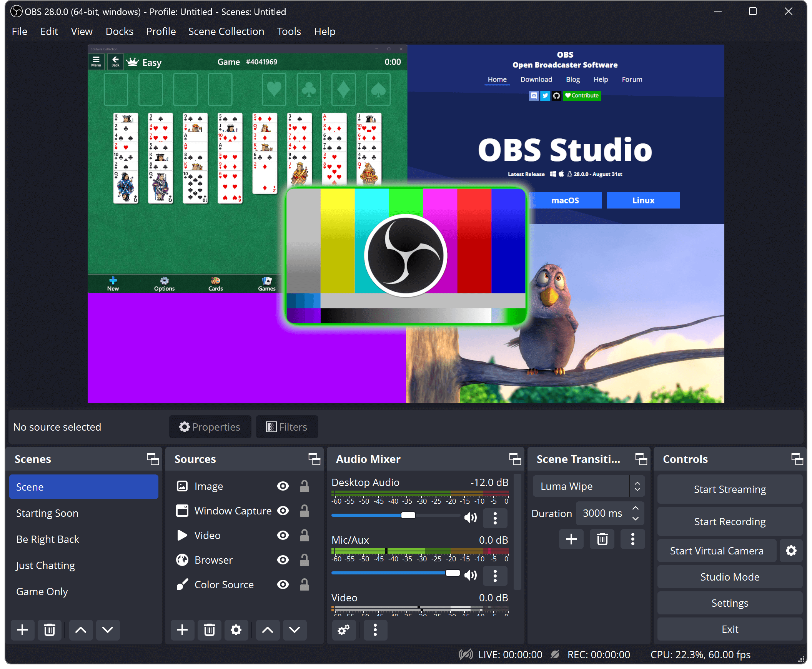
Task: Select the Just Chatting scene
Action: pyautogui.click(x=45, y=564)
